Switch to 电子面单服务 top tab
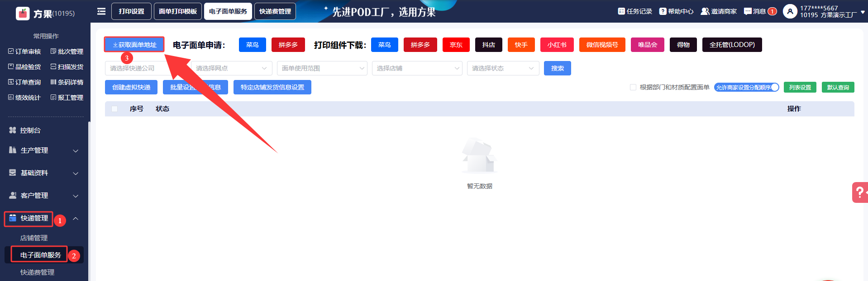This screenshot has width=868, height=281. pos(228,11)
